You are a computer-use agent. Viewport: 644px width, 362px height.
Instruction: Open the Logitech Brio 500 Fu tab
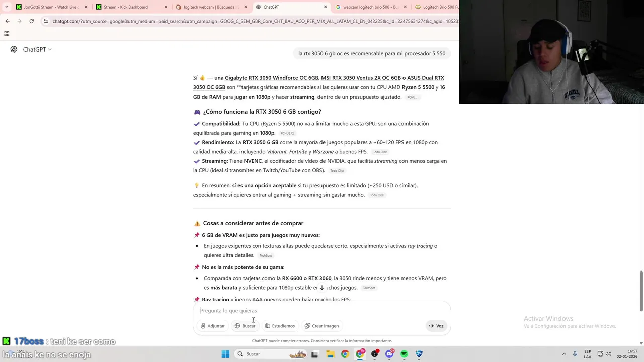coord(436,7)
